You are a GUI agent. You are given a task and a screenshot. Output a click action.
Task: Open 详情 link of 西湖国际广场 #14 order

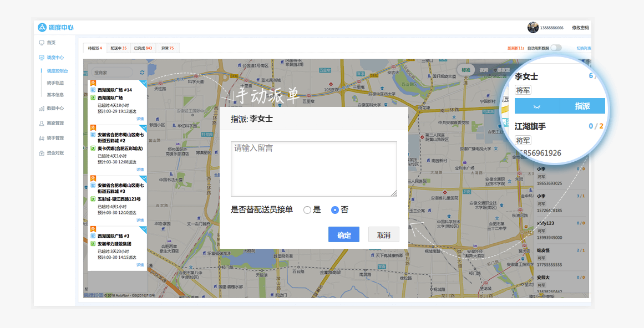140,119
